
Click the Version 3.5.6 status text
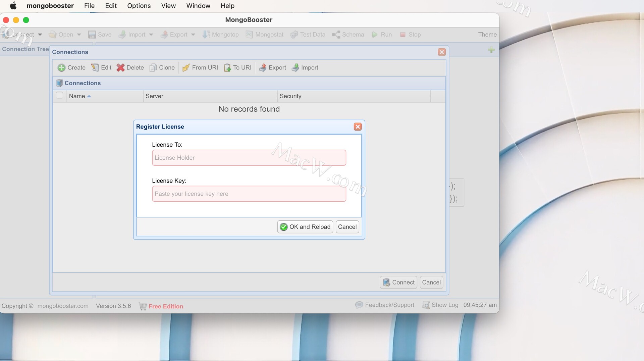coord(113,306)
